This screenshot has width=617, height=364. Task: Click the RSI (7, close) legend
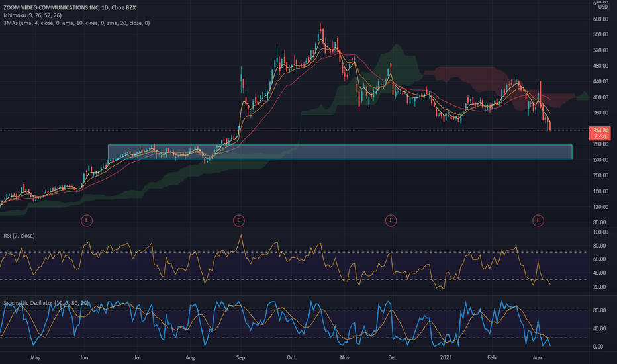click(x=19, y=236)
